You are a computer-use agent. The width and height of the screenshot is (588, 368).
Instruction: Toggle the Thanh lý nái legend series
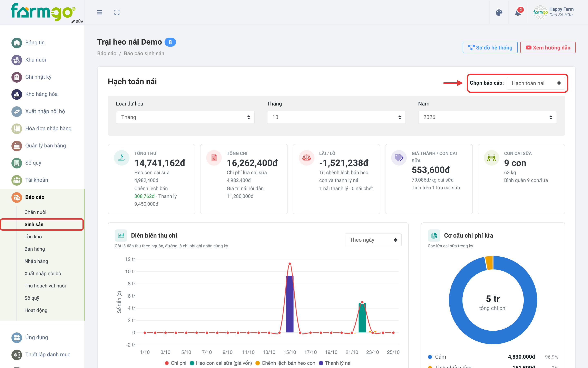(x=335, y=363)
